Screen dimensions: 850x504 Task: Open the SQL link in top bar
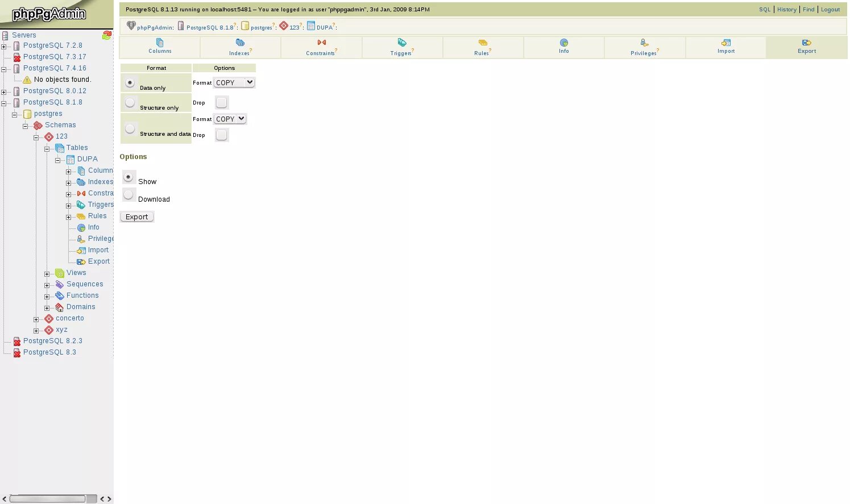pyautogui.click(x=765, y=10)
